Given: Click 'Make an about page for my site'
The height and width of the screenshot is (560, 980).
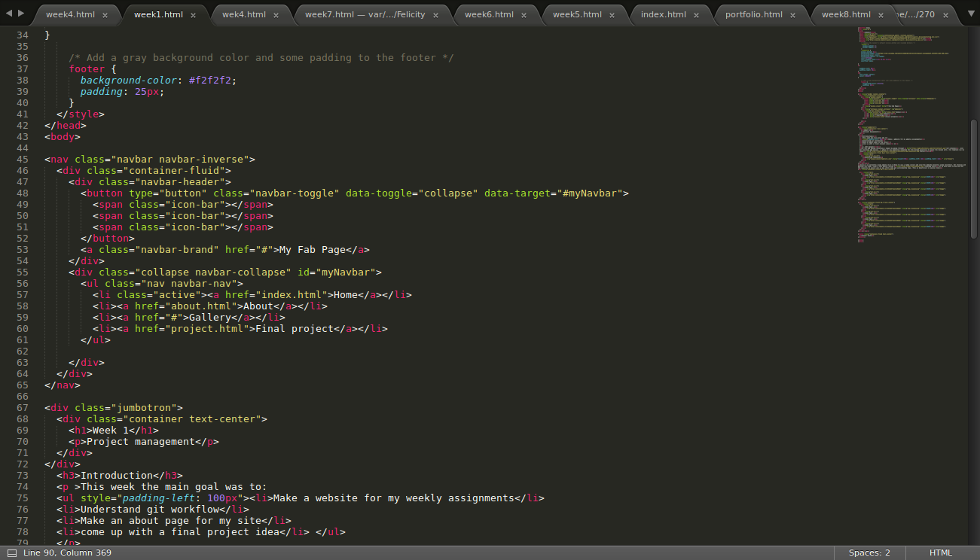Looking at the screenshot, I should pyautogui.click(x=171, y=520).
